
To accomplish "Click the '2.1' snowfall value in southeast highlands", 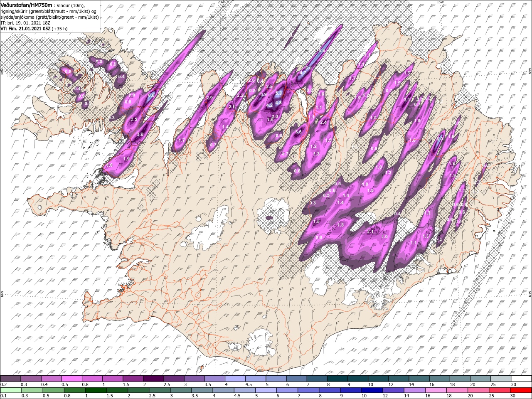I will (370, 232).
